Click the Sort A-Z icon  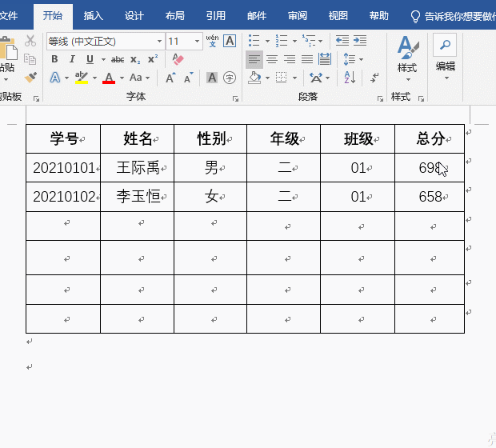(x=348, y=78)
